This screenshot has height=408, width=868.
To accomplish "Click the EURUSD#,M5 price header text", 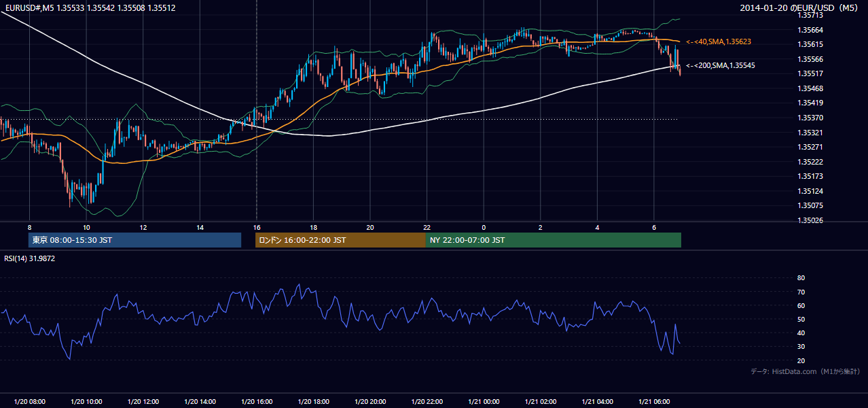I will pos(90,8).
